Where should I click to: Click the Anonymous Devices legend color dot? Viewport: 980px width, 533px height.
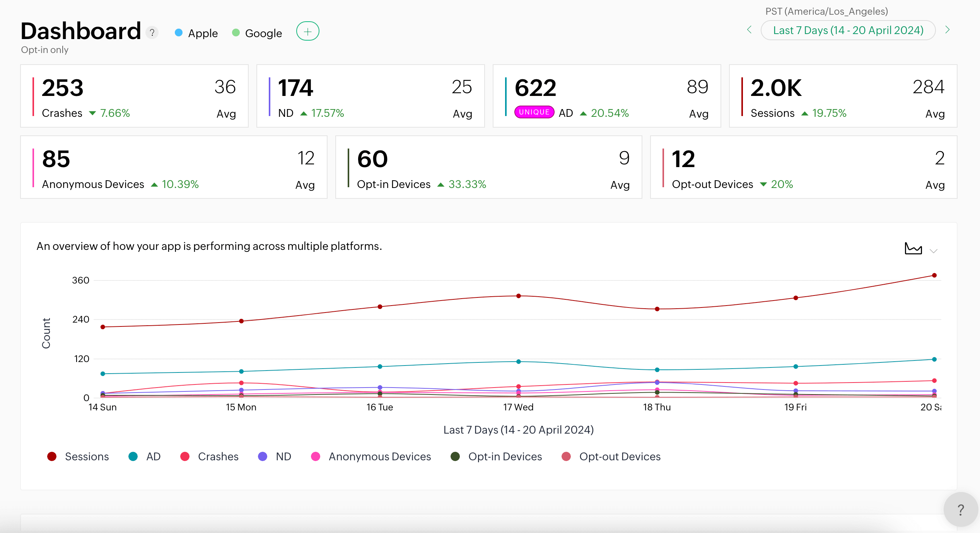point(316,456)
